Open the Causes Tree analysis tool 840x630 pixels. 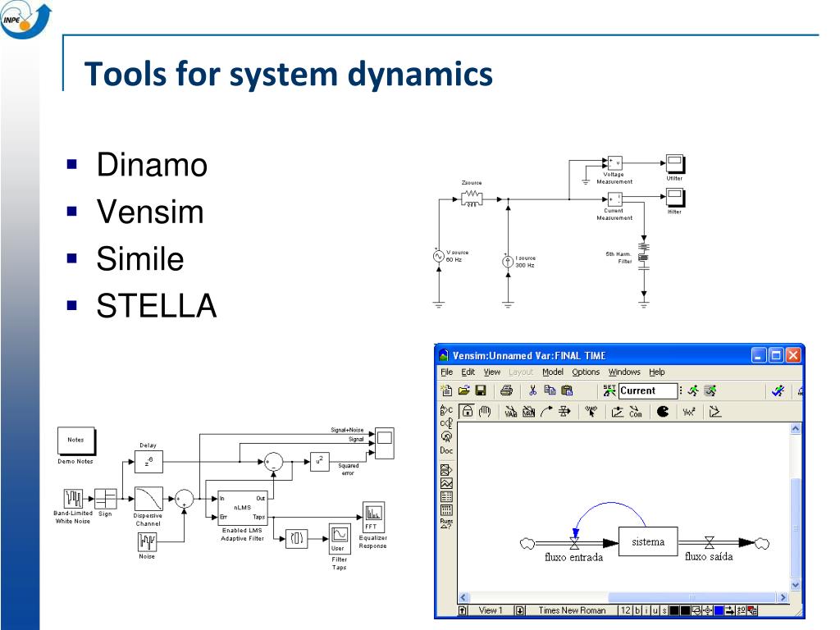tap(446, 410)
